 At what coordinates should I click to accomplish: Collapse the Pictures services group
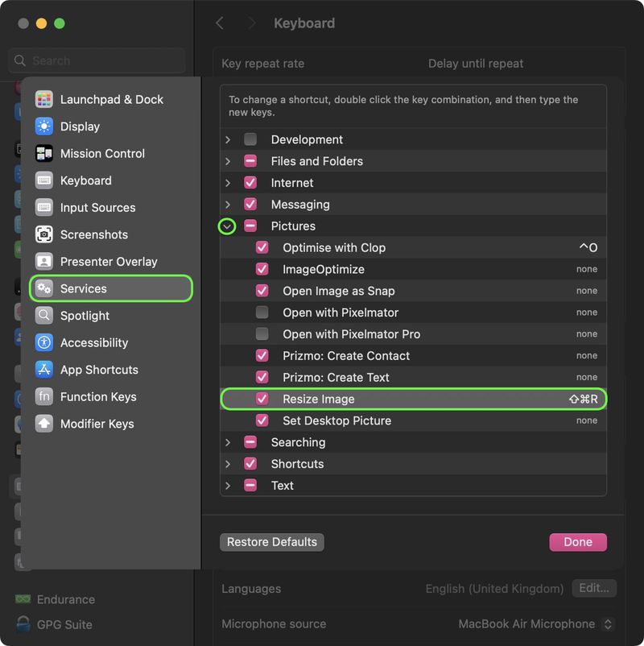227,226
